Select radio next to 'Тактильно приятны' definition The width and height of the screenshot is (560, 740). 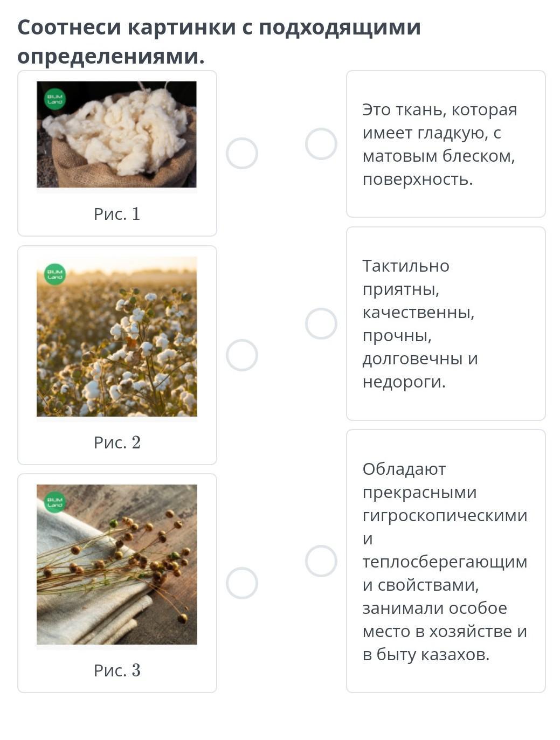click(x=321, y=323)
